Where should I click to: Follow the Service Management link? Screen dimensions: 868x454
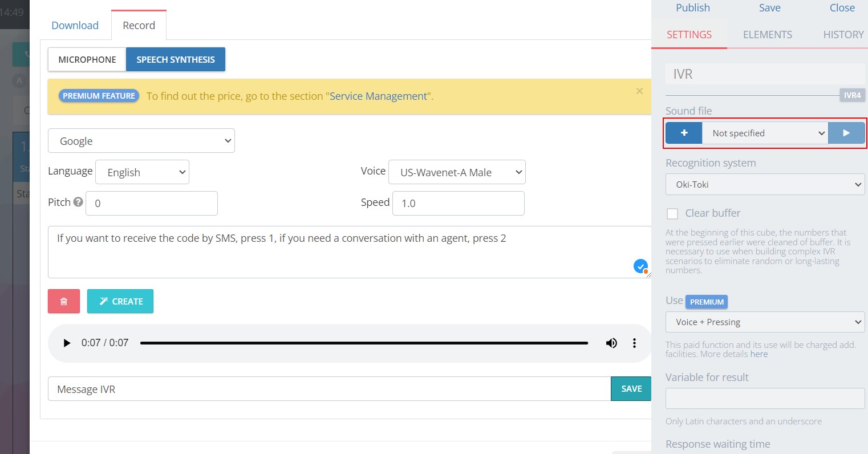point(378,96)
